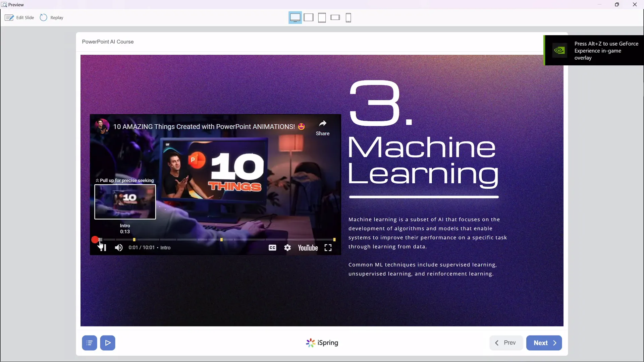Jump to the first yellow chapter marker

(x=134, y=240)
